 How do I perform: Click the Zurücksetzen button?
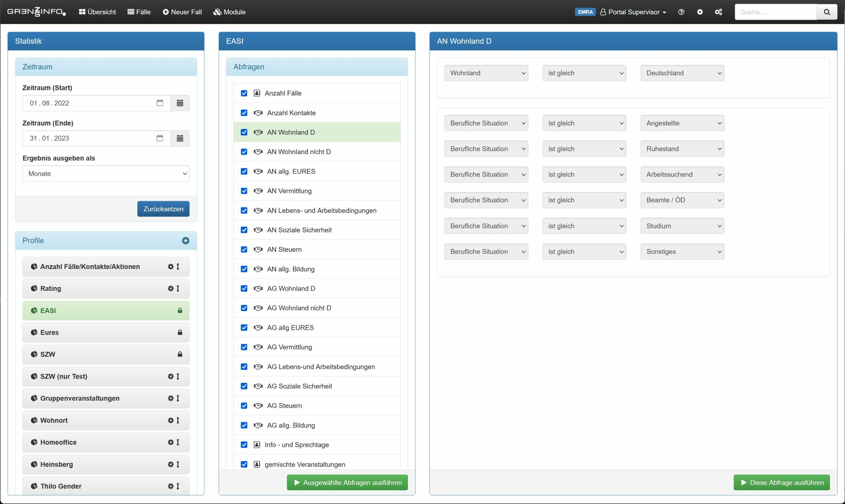[x=163, y=209]
